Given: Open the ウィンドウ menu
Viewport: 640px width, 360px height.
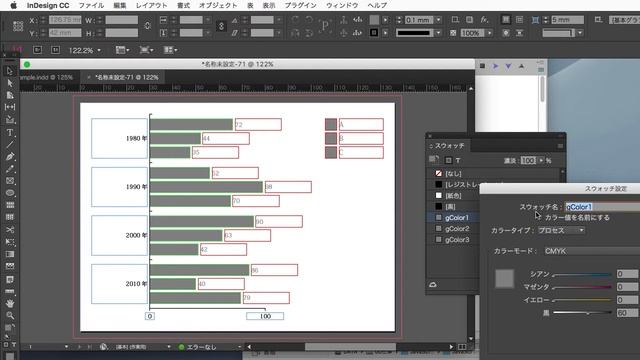Looking at the screenshot, I should [x=342, y=5].
